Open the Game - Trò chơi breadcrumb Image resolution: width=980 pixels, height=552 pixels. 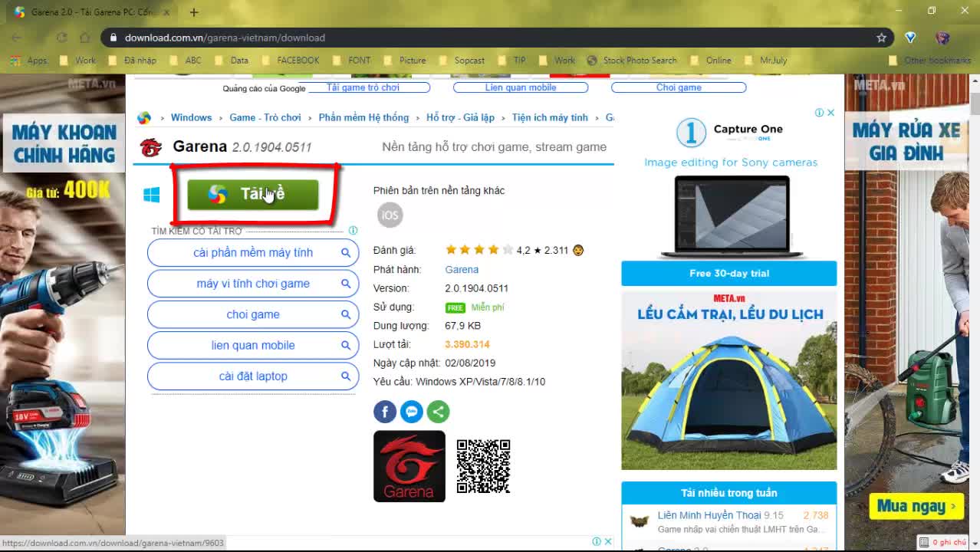point(265,117)
